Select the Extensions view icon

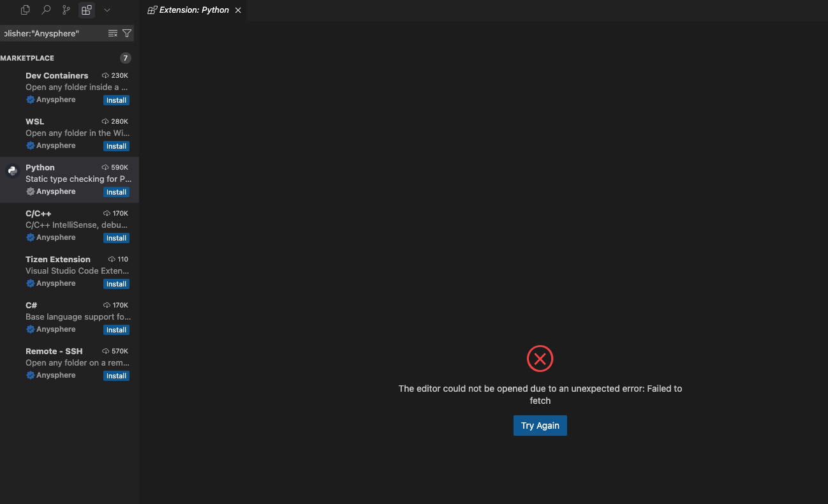tap(87, 10)
